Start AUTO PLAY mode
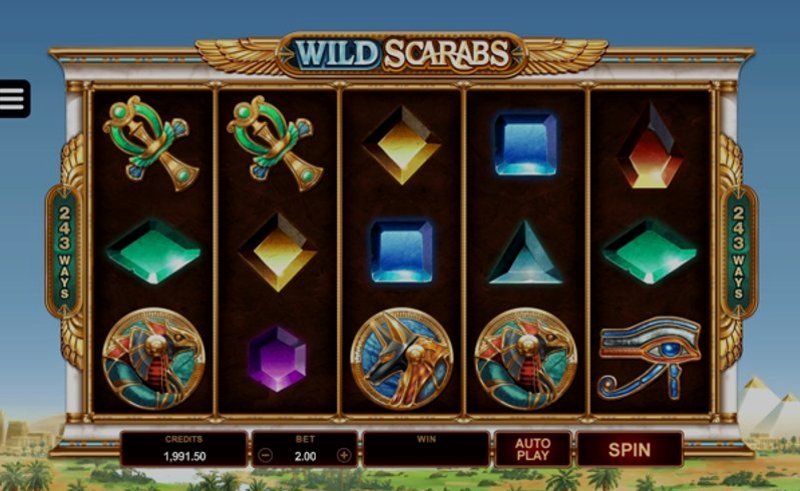Image resolution: width=800 pixels, height=491 pixels. pyautogui.click(x=533, y=450)
